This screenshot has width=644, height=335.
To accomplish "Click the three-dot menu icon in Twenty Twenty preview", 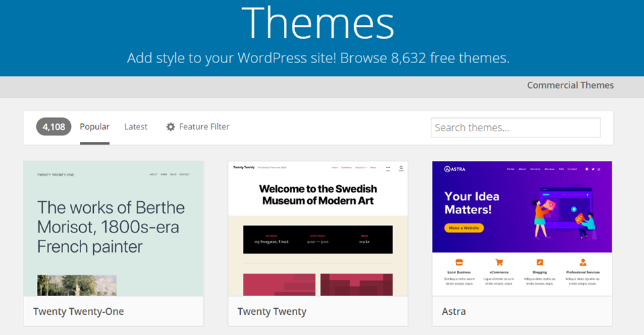I will pyautogui.click(x=388, y=167).
